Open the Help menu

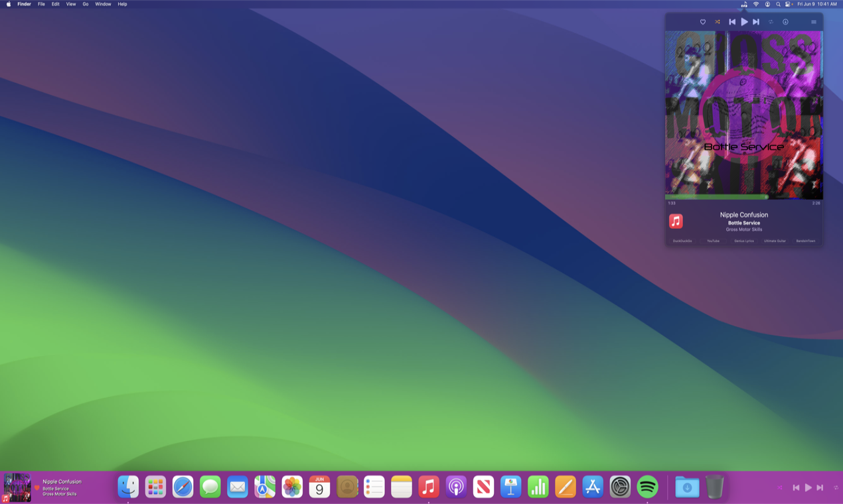click(122, 4)
